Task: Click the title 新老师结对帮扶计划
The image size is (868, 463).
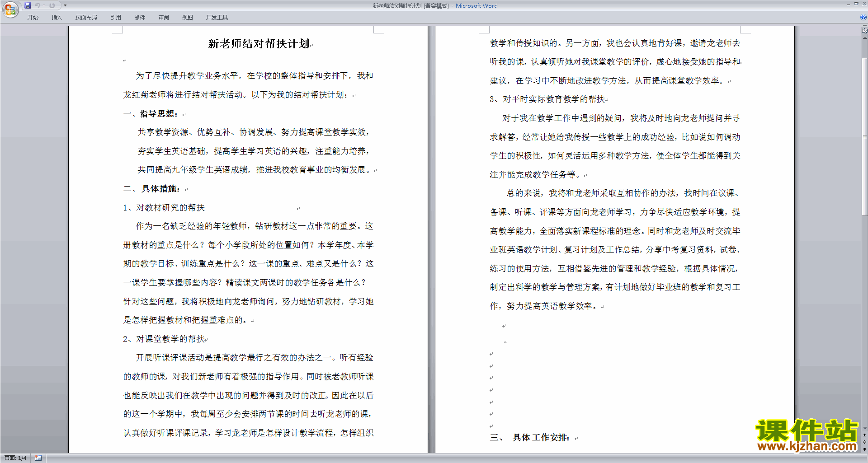Action: click(x=259, y=44)
